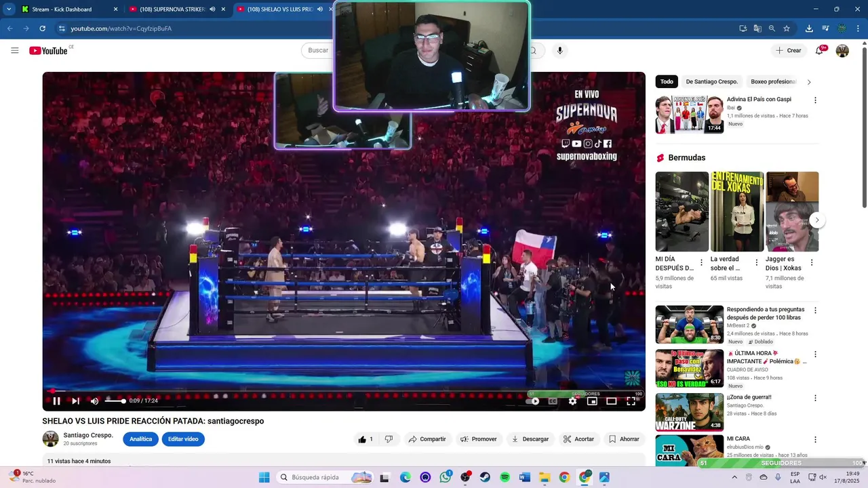Click the Promover button
Screen dimensions: 868x488
pos(479,439)
